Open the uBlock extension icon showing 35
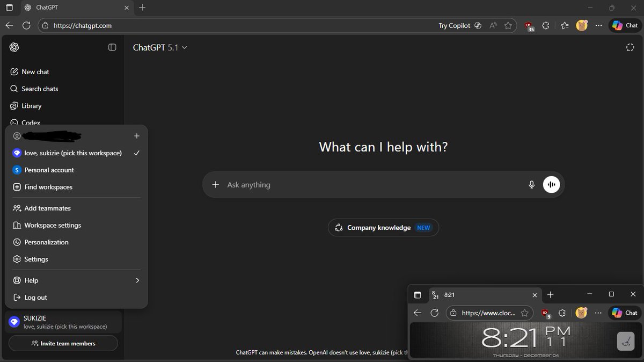The height and width of the screenshot is (362, 644). (529, 26)
